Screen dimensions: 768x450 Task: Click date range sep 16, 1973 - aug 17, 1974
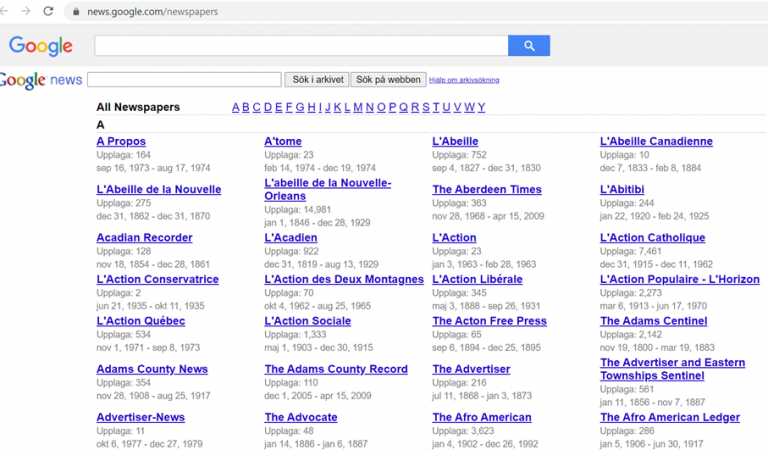(x=153, y=168)
